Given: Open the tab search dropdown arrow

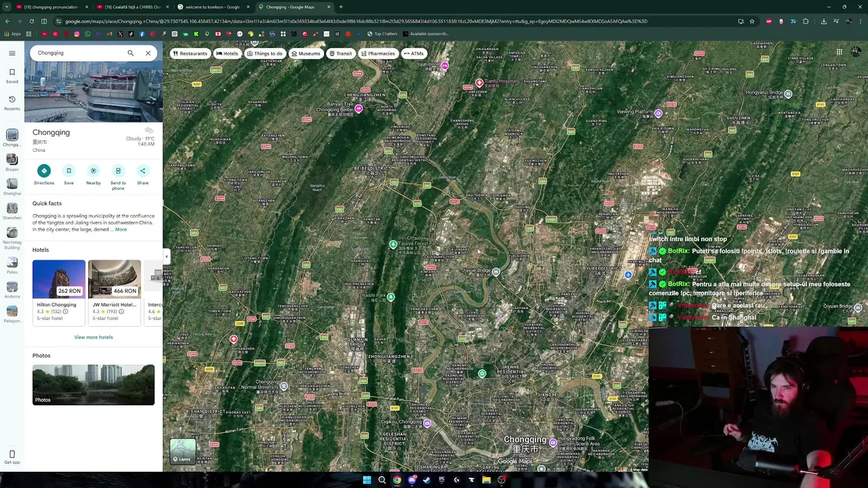Looking at the screenshot, I should coord(7,7).
